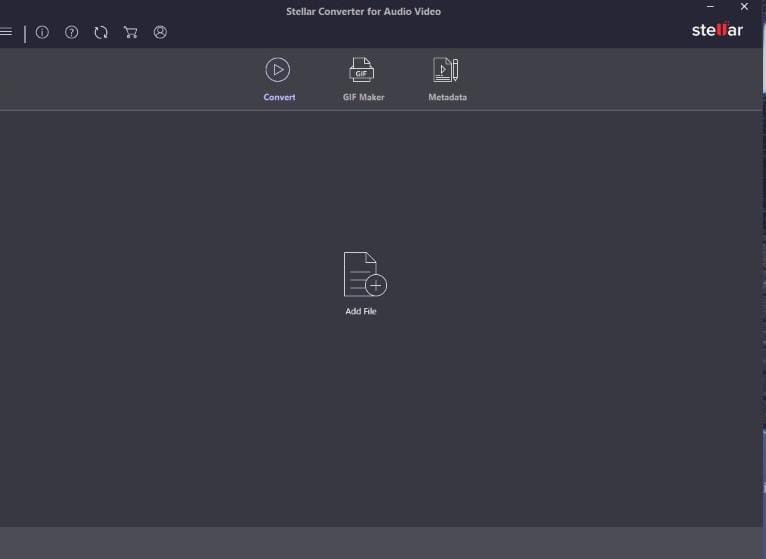Open the Metadata editor icon

tap(446, 70)
